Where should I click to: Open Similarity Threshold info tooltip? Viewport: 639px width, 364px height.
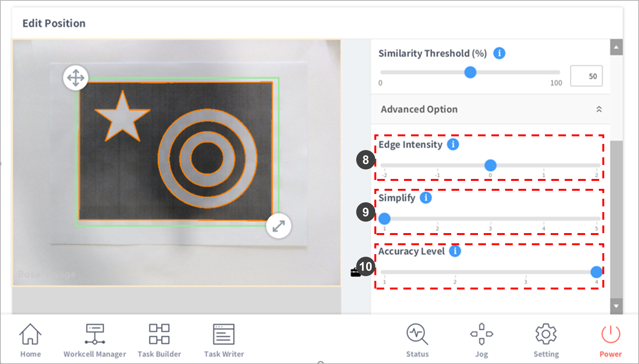tap(499, 53)
